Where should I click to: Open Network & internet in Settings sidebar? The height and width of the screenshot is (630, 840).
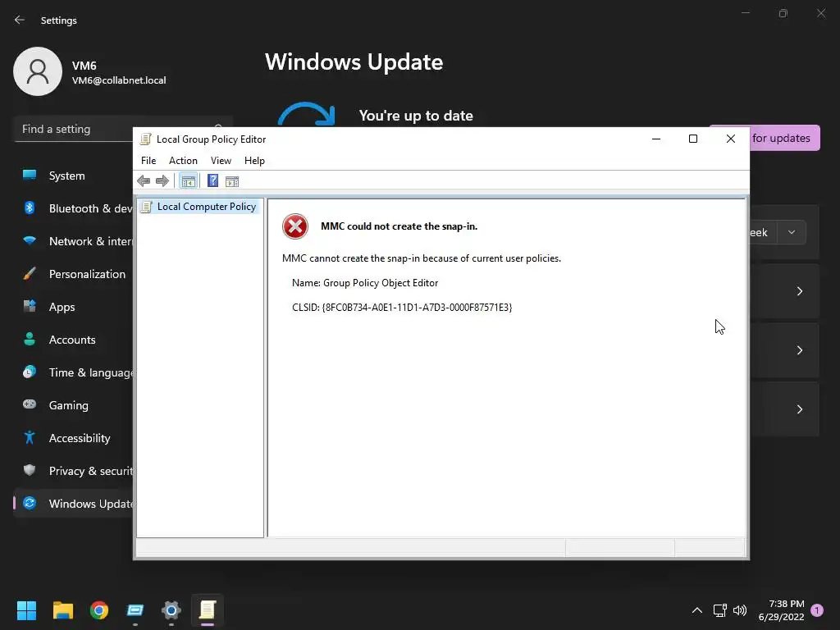click(73, 241)
